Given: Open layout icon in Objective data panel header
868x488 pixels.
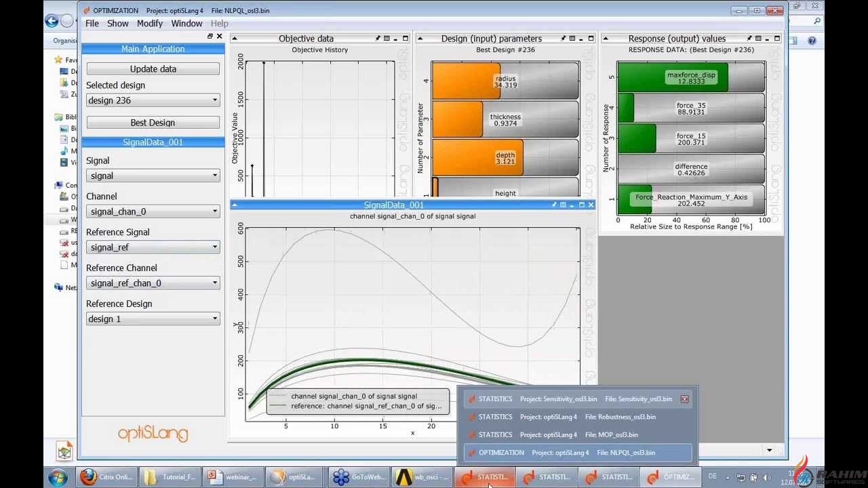Looking at the screenshot, I should coord(387,39).
